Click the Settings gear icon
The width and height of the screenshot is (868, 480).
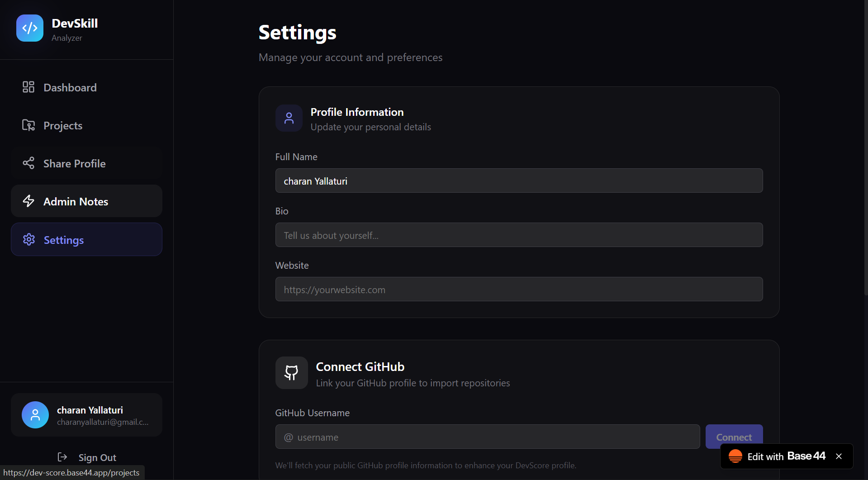coord(29,239)
